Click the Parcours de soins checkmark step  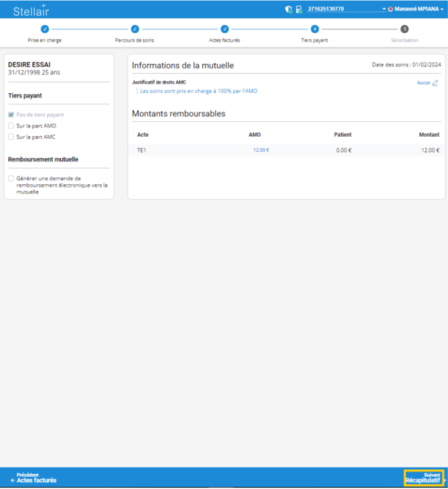tap(135, 29)
